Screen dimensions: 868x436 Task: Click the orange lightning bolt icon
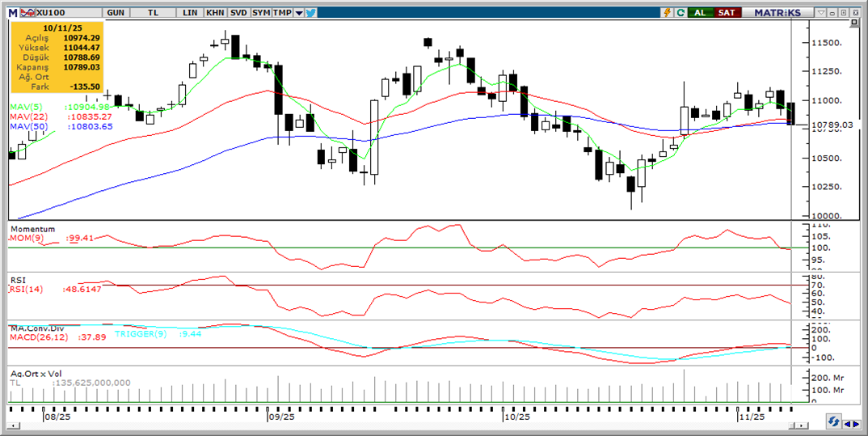667,13
